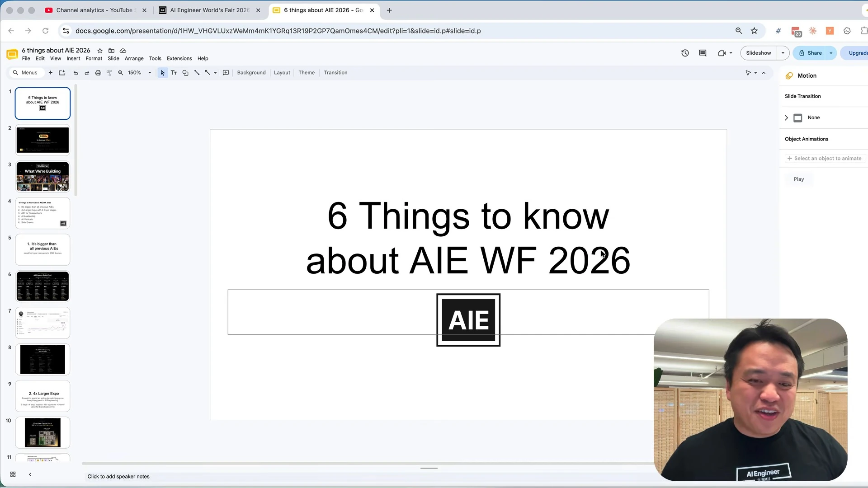Viewport: 868px width, 488px height.
Task: Select slide 3 What We're Building
Action: [42, 177]
